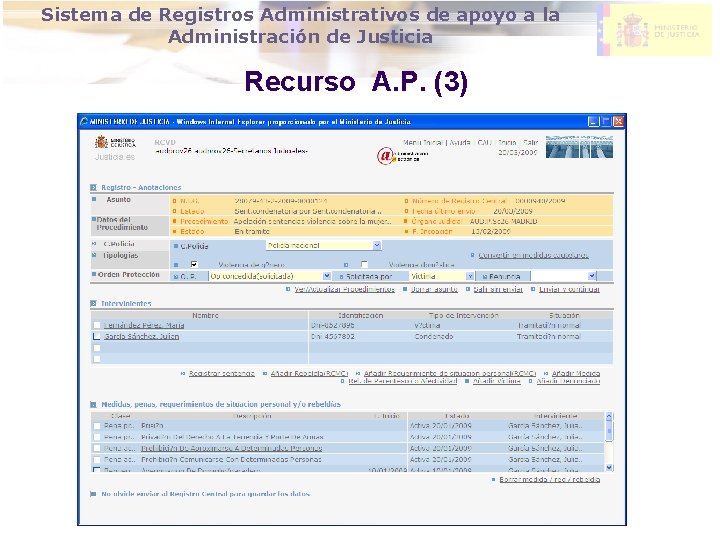Click Añadir Rebeldía(RCVC) link
Image resolution: width=720 pixels, height=540 pixels.
[x=309, y=373]
